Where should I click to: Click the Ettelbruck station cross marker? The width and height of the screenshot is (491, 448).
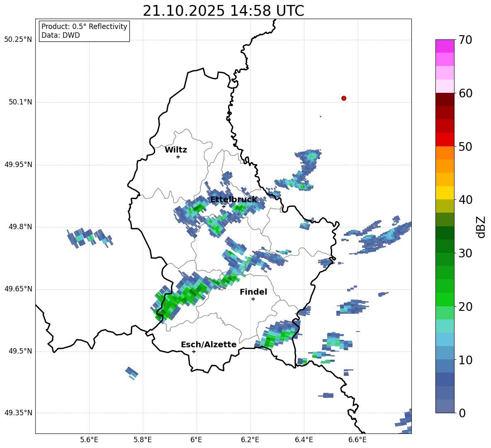point(224,206)
